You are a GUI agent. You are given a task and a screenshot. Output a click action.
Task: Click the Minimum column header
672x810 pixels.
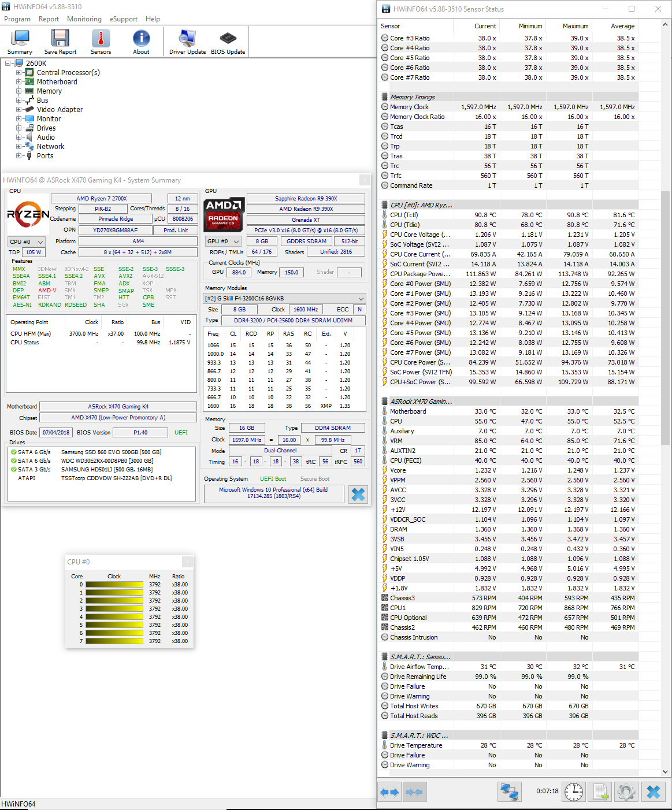[522, 26]
